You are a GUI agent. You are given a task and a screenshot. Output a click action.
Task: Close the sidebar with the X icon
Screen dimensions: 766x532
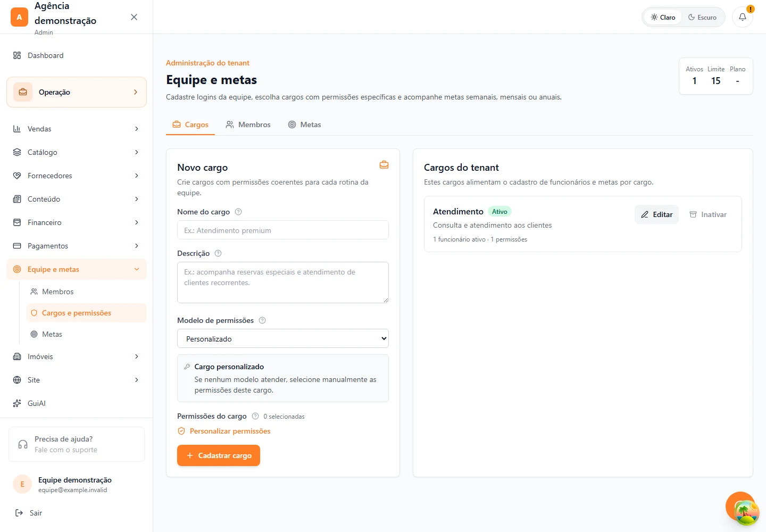(134, 17)
